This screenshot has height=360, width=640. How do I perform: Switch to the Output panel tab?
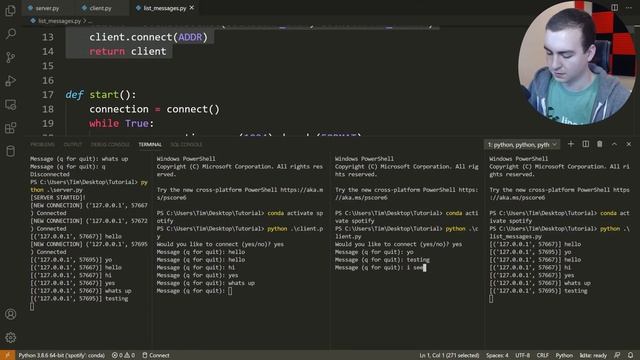pyautogui.click(x=73, y=144)
